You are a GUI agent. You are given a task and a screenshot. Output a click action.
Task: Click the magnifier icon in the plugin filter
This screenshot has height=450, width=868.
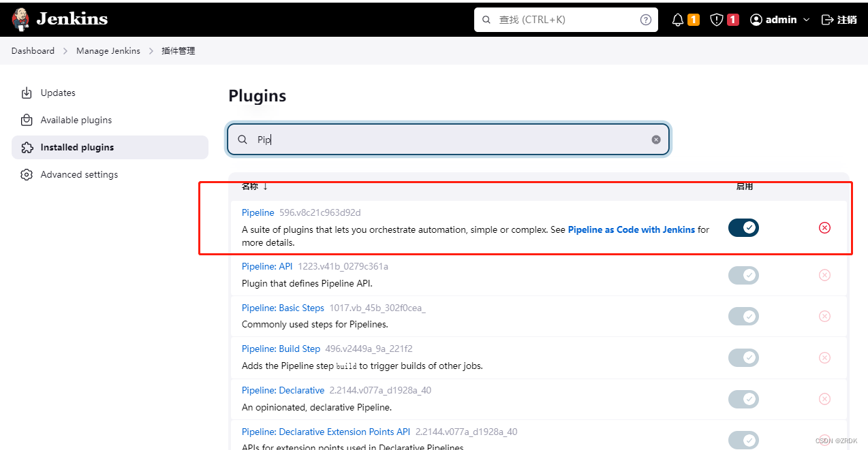[x=242, y=140]
